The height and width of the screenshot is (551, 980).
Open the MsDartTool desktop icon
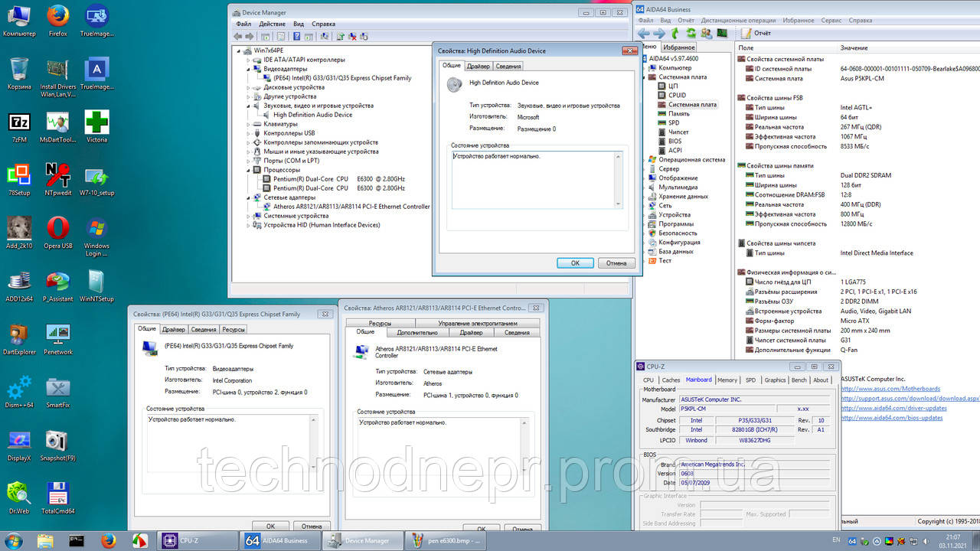58,127
